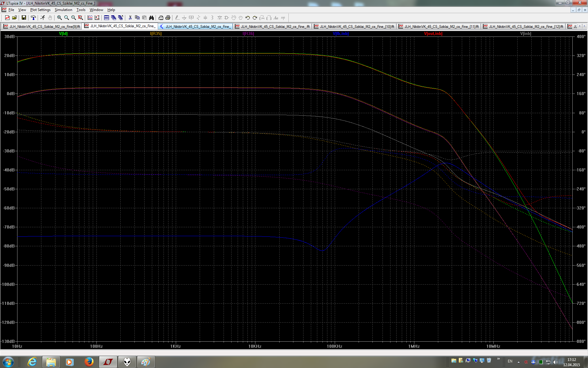This screenshot has height=368, width=588.
Task: Switch to the Fine_.fft tab
Action: pyautogui.click(x=272, y=26)
